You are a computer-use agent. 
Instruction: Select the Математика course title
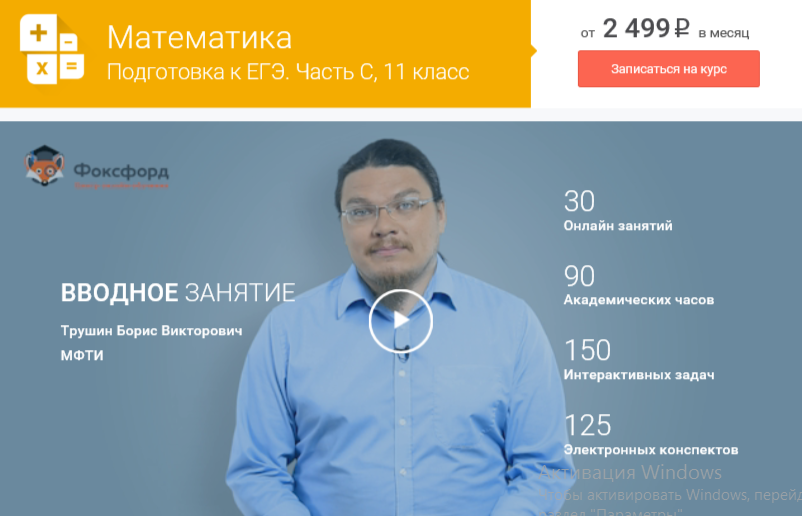199,37
